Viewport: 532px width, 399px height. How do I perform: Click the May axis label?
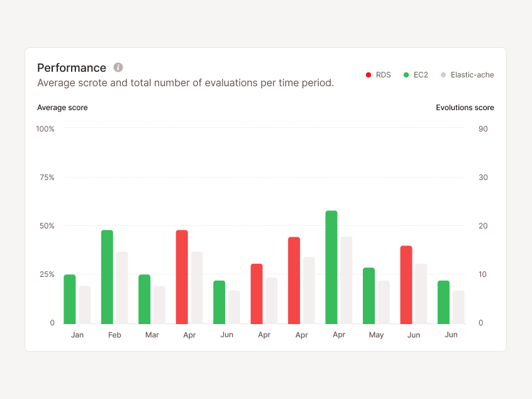click(x=376, y=335)
